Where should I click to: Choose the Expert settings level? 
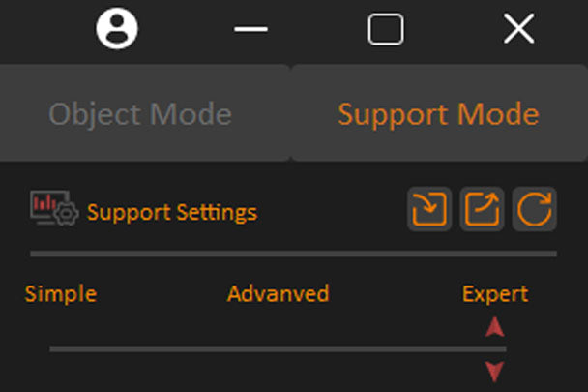495,294
